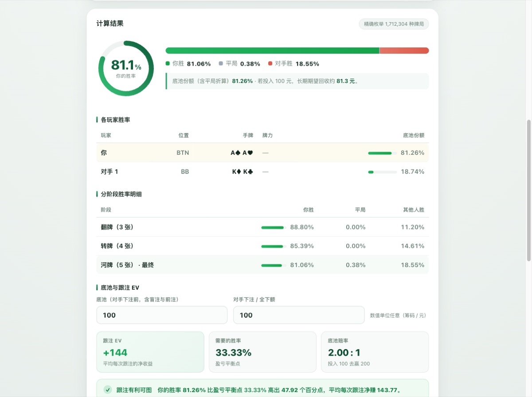Click the green dot legend for 你胜
Viewport: 532px width, 397px height.
tap(168, 63)
